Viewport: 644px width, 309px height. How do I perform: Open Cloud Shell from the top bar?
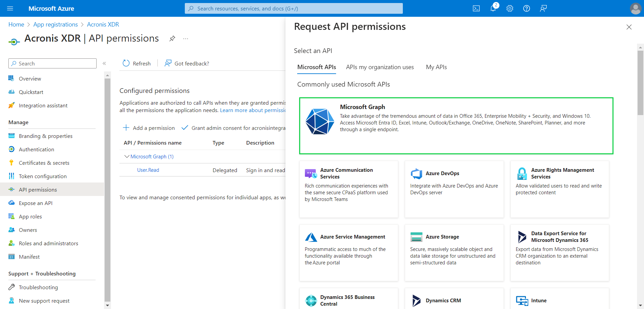476,8
